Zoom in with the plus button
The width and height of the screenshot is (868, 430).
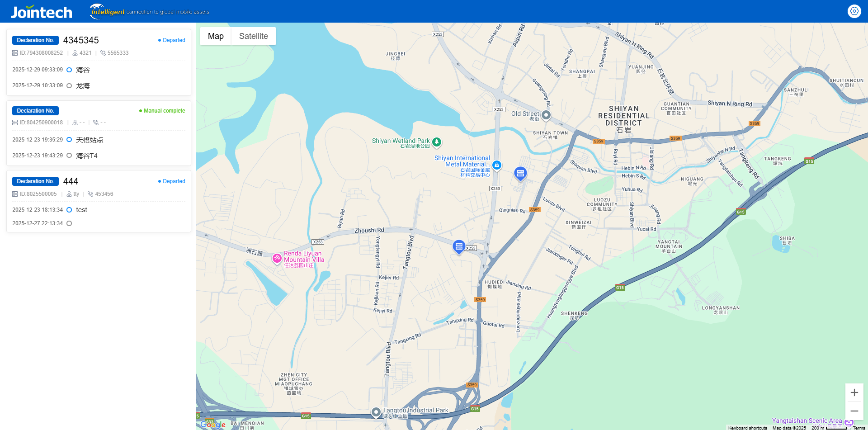[854, 392]
